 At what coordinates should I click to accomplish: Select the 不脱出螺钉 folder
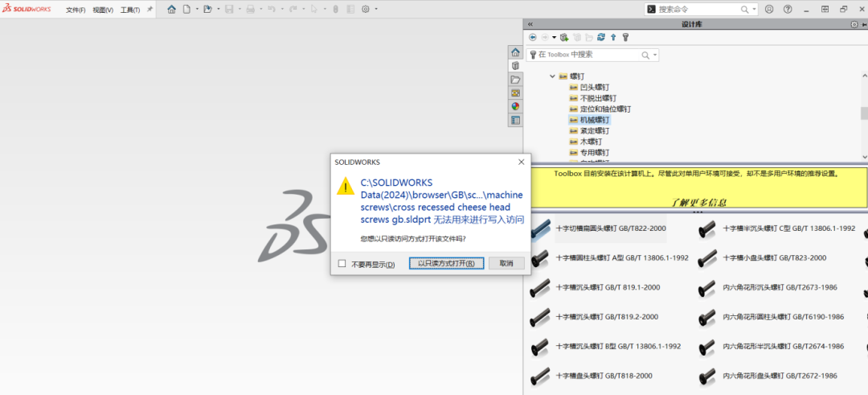click(593, 98)
